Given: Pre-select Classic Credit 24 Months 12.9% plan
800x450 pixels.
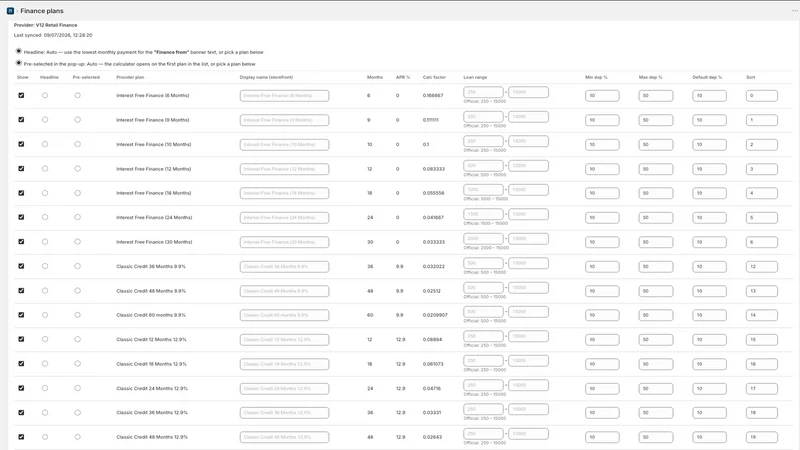Looking at the screenshot, I should point(78,388).
